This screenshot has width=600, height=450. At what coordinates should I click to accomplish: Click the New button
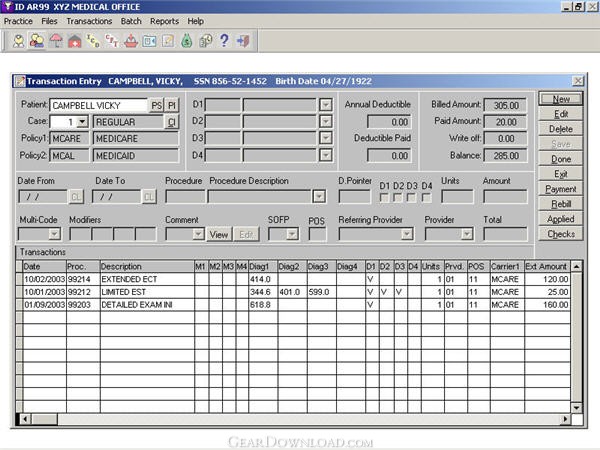561,99
